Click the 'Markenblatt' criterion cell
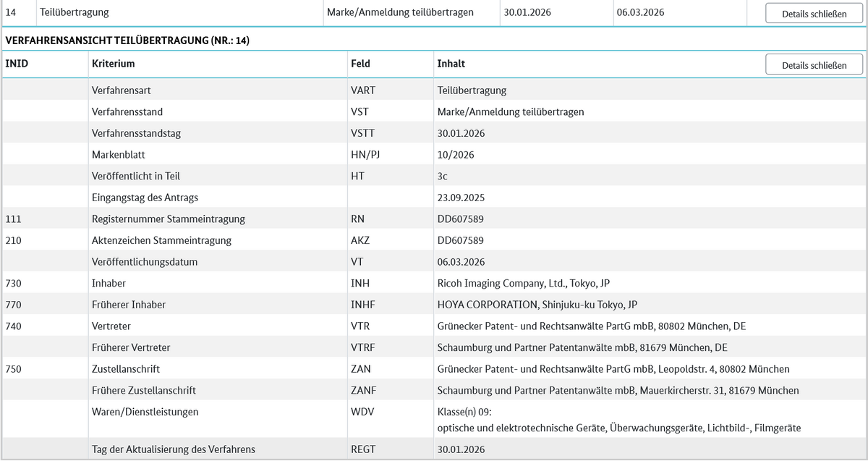The image size is (868, 461). 118,155
